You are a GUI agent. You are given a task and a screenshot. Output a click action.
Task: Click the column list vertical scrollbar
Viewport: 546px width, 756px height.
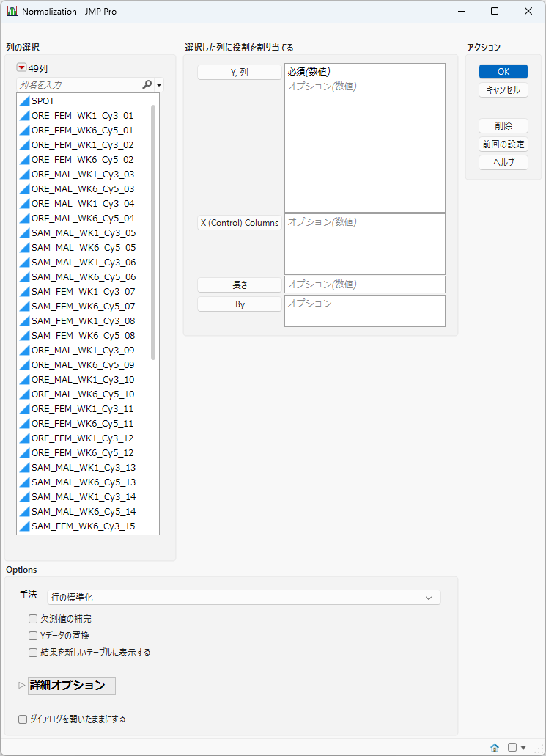(x=153, y=232)
